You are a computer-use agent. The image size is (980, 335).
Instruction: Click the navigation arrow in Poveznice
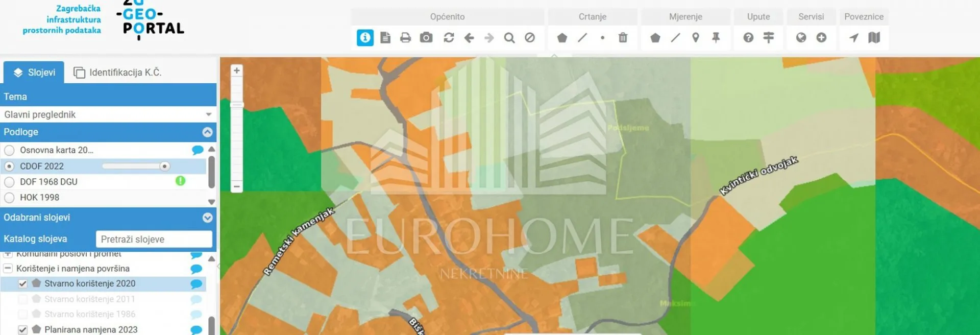pos(853,38)
